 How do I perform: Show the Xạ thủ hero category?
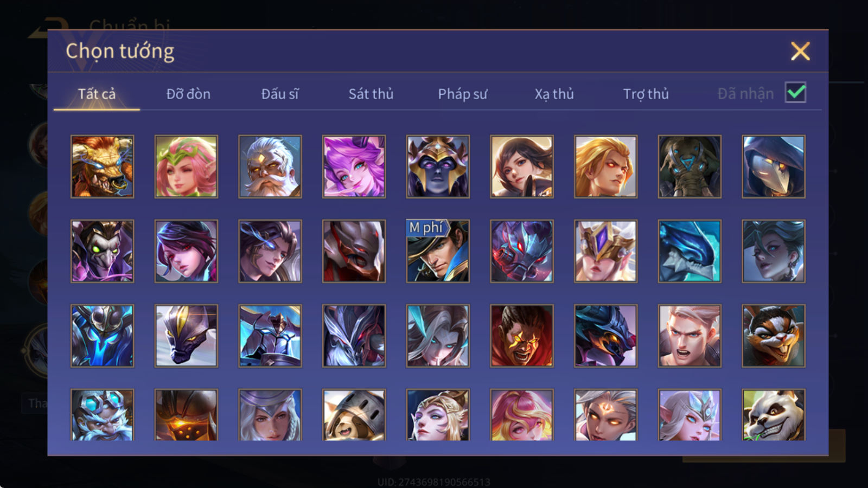point(554,94)
